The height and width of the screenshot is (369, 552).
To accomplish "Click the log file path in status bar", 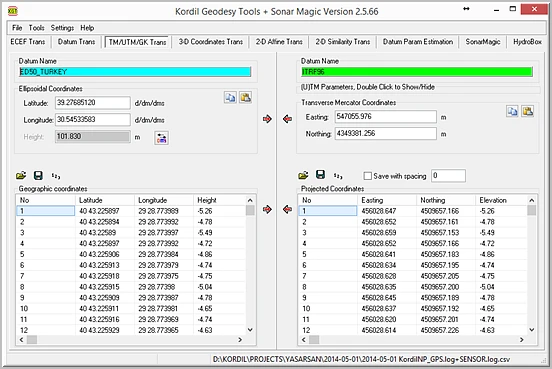I will pos(362,359).
